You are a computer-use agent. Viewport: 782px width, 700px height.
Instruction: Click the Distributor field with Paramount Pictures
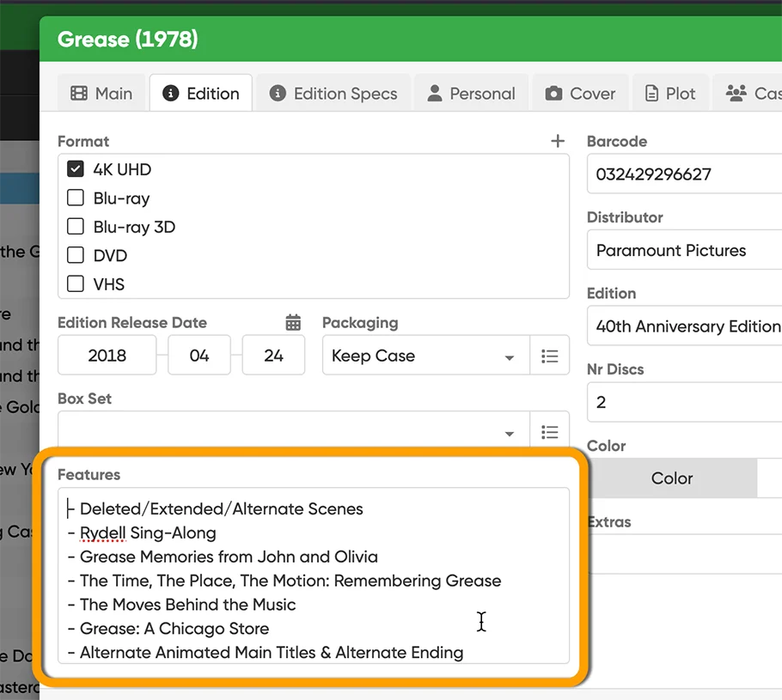[683, 251]
